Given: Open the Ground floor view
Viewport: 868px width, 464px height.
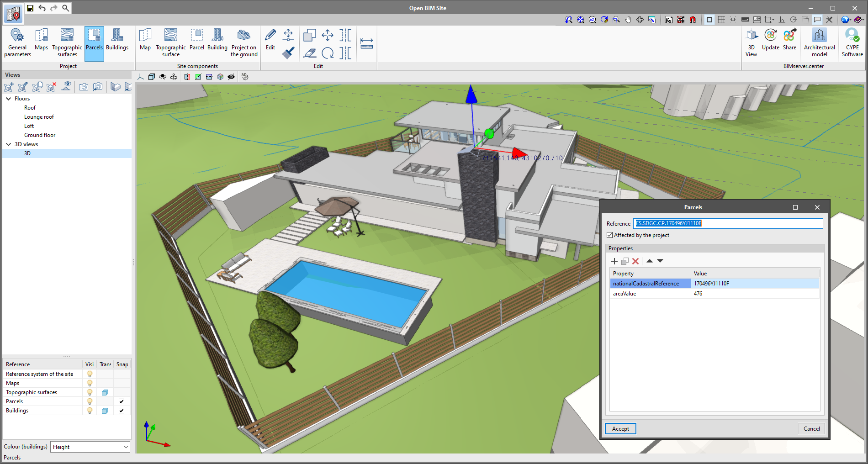Looking at the screenshot, I should 40,135.
